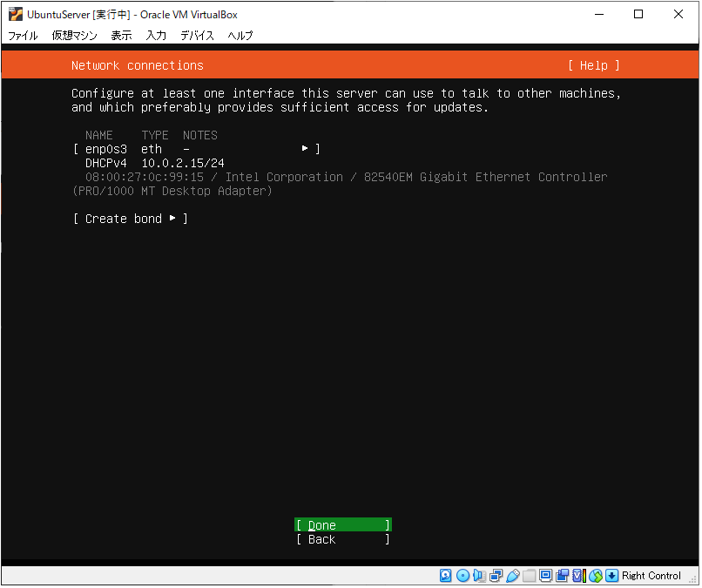Click the VirtualBox title bar app icon
The height and width of the screenshot is (588, 702).
[15, 14]
